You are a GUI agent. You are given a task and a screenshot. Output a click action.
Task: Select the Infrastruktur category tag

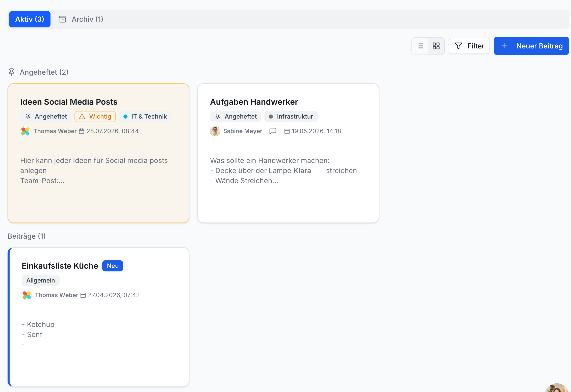click(291, 117)
